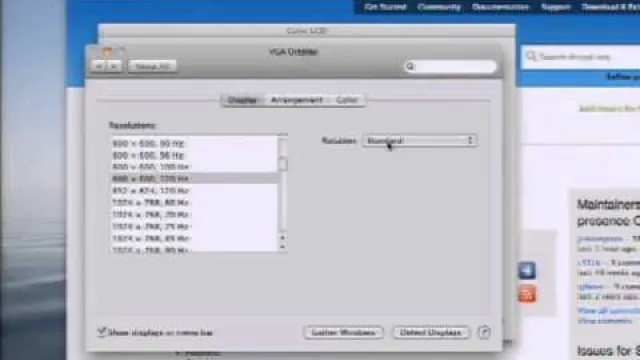This screenshot has height=360, width=640.
Task: Click the magnifier icon in preferences search
Action: pos(410,66)
